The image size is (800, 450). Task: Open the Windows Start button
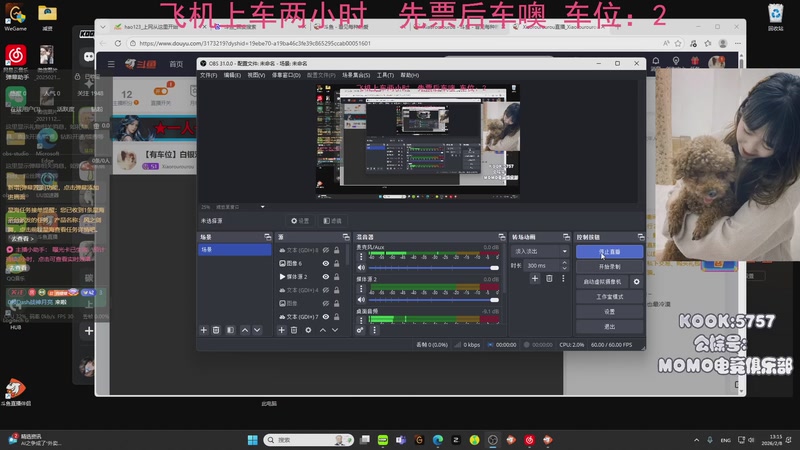pos(253,440)
